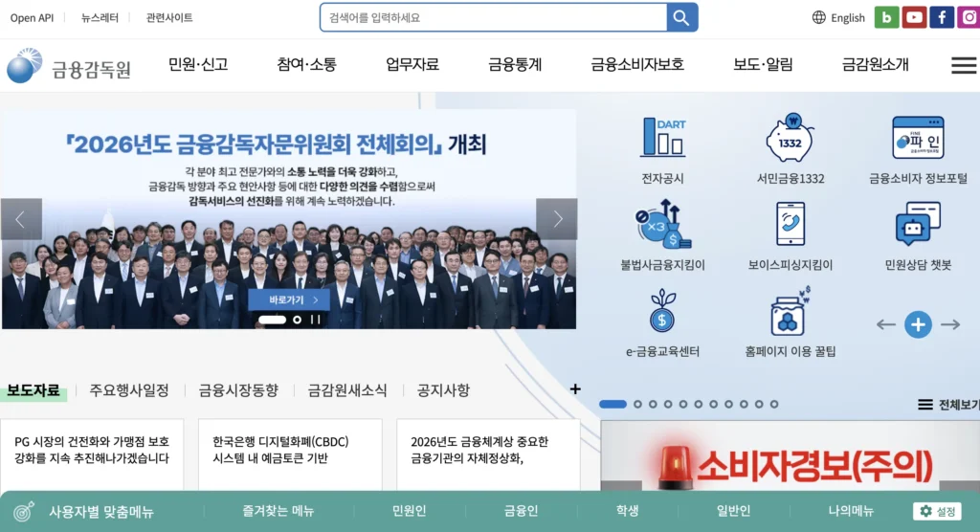
Task: Switch to 공지사항 tab
Action: pos(443,390)
